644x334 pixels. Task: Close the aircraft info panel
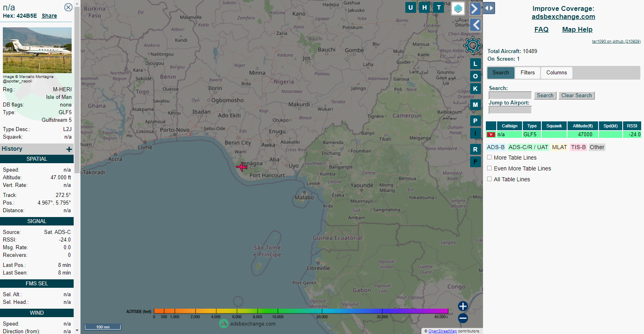click(x=68, y=7)
